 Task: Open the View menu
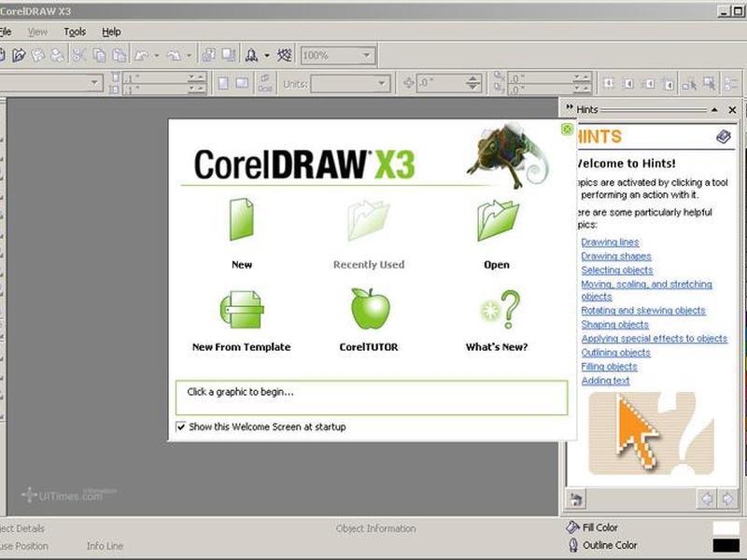pos(37,32)
